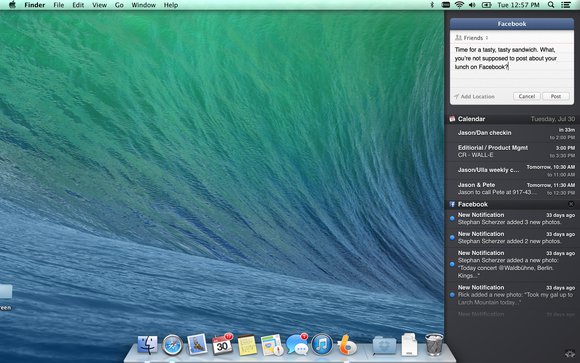Screen dimensions: 580x363
Task: Click the Facebook notifications section title
Action: click(473, 204)
